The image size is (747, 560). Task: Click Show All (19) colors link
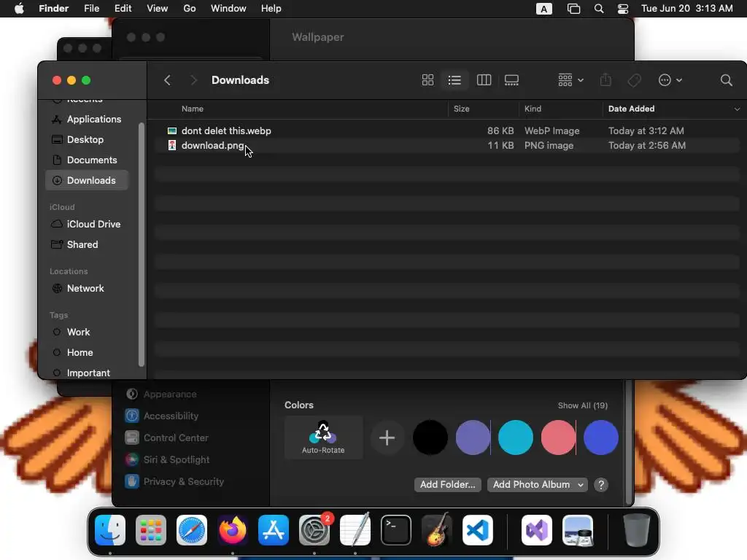(x=583, y=405)
